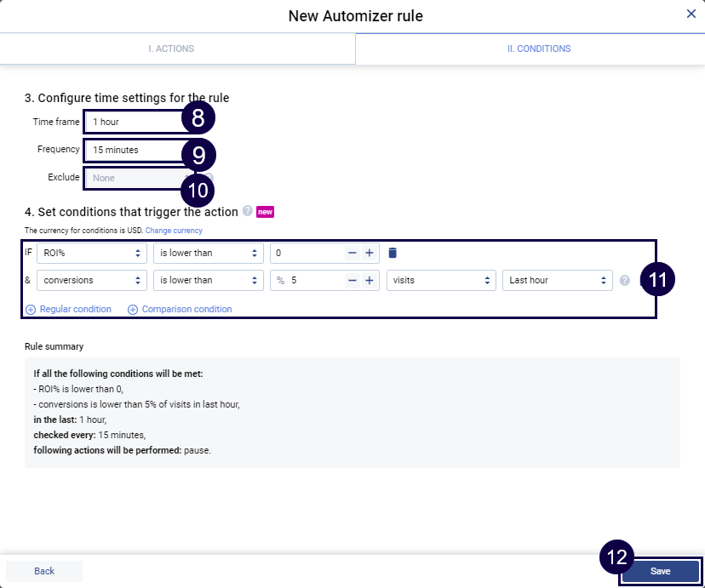Screen dimensions: 705x588
Task: Open the ROI% metric dropdown
Action: point(92,253)
